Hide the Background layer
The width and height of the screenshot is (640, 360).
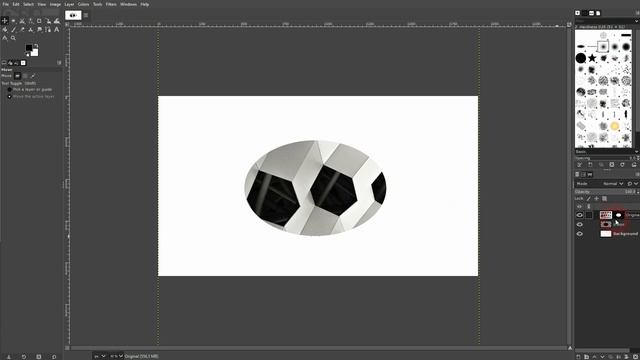click(x=580, y=234)
